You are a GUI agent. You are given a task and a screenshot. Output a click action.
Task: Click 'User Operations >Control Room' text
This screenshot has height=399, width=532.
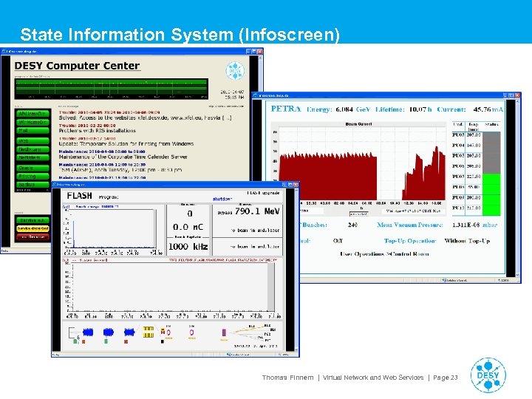coord(385,253)
